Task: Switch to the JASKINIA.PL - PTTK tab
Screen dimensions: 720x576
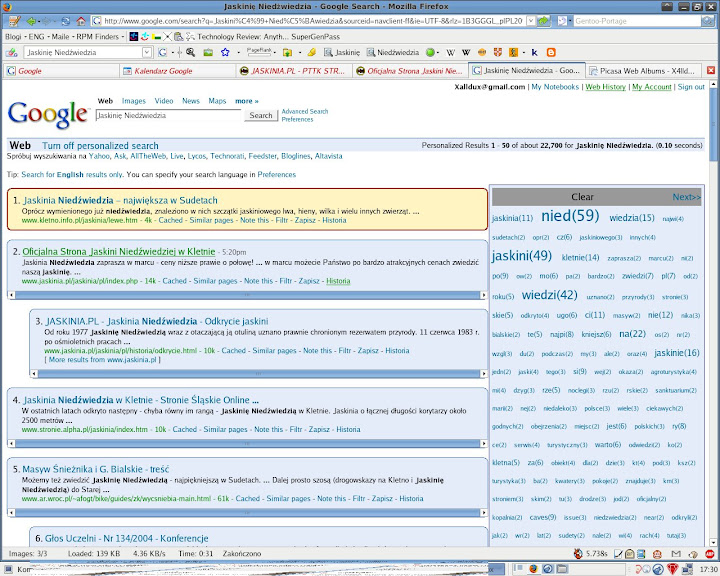Action: [295, 71]
